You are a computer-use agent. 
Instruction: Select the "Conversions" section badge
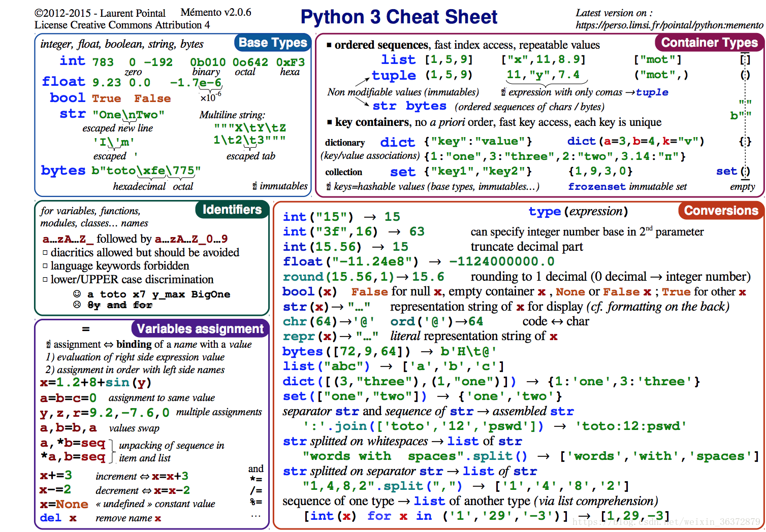[721, 211]
